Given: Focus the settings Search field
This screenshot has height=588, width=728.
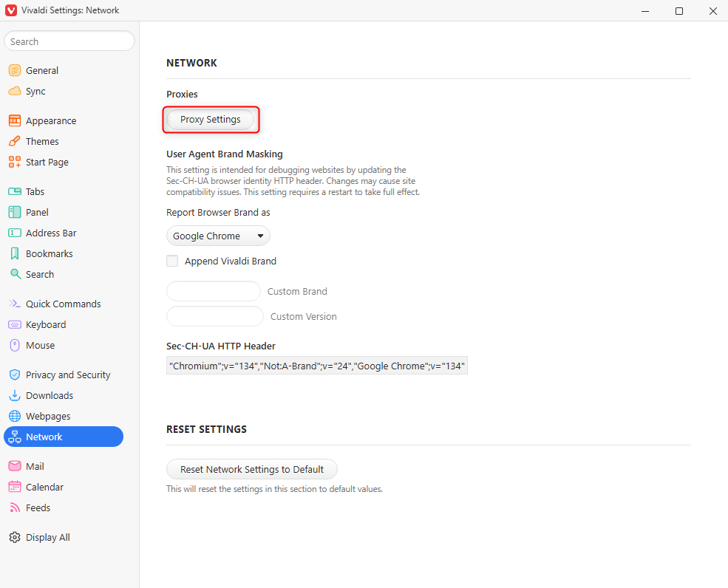Looking at the screenshot, I should (69, 41).
